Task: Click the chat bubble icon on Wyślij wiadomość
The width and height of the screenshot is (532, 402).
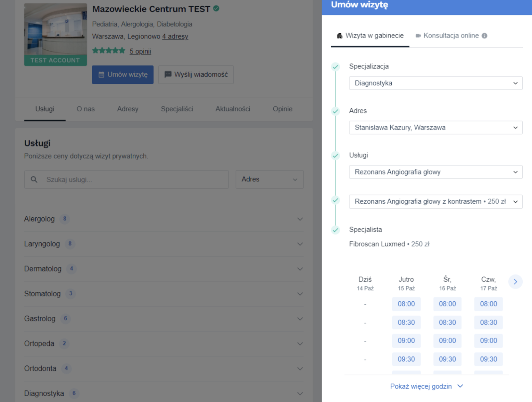Action: coord(168,74)
